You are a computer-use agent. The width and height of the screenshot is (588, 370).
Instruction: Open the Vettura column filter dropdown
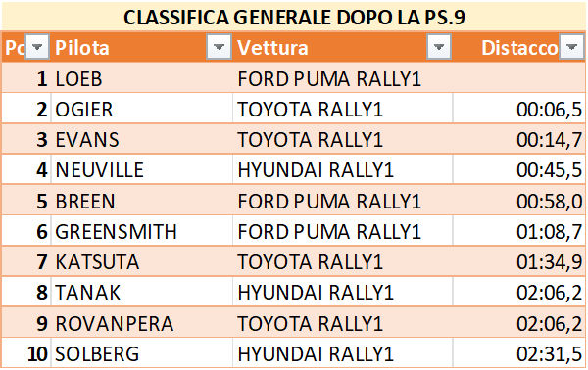439,47
